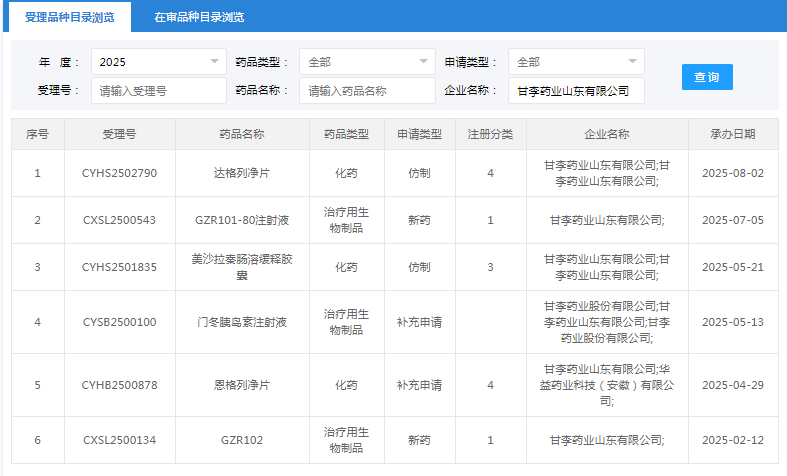This screenshot has height=476, width=787.
Task: Click date 2025-07-05
Action: tap(733, 220)
